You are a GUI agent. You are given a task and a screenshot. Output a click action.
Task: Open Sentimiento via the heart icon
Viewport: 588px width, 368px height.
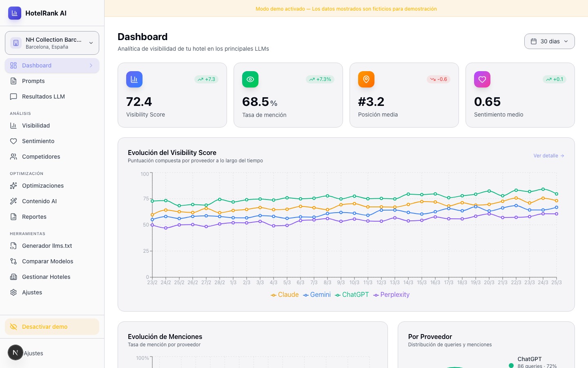(13, 141)
